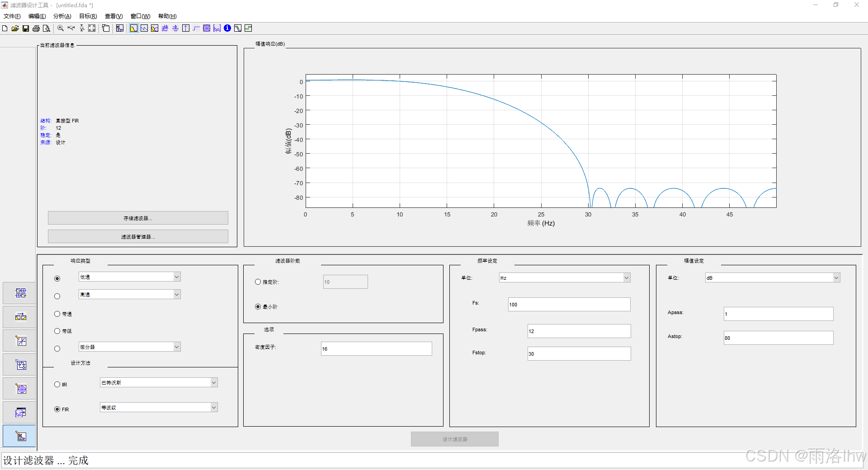Show Magnitude Response Estimate icon

coord(238,28)
